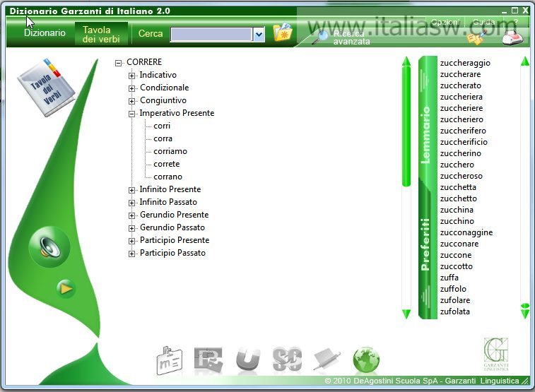The width and height of the screenshot is (535, 392).
Task: Expand the Infinito Passato node
Action: click(x=131, y=203)
